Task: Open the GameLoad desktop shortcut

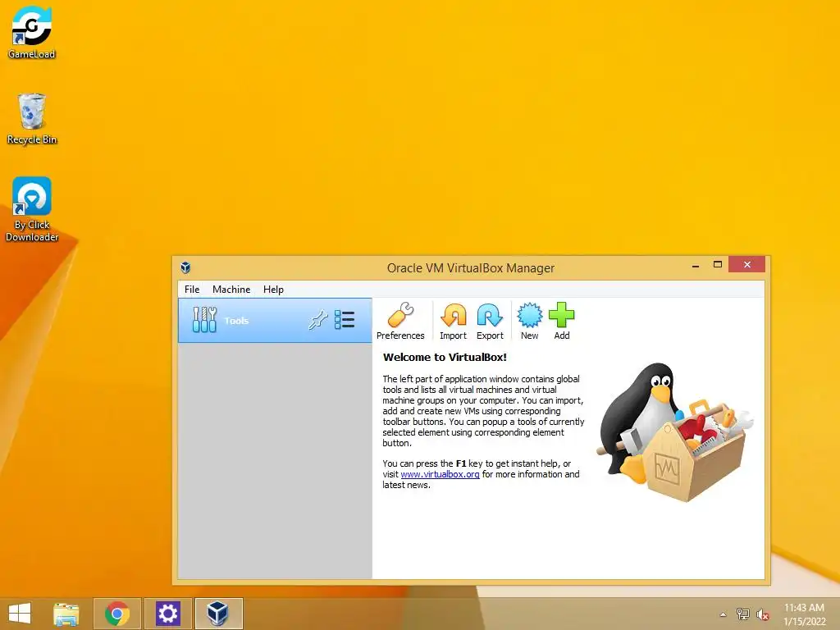Action: (x=32, y=32)
